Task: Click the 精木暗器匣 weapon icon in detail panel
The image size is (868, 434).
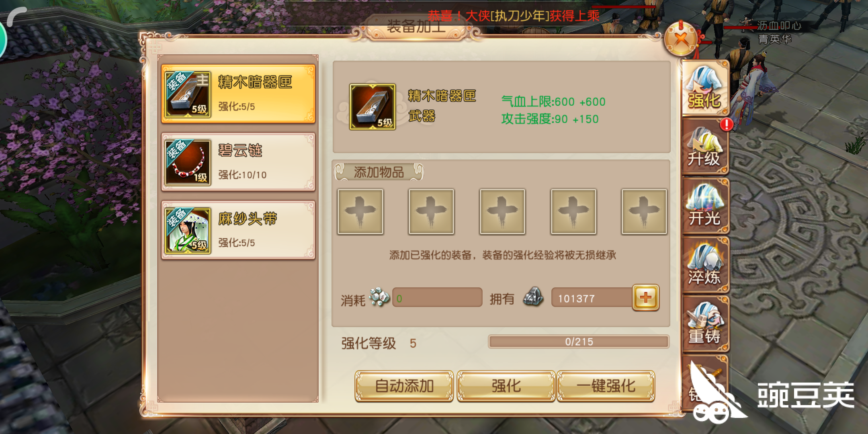Action: click(x=373, y=107)
